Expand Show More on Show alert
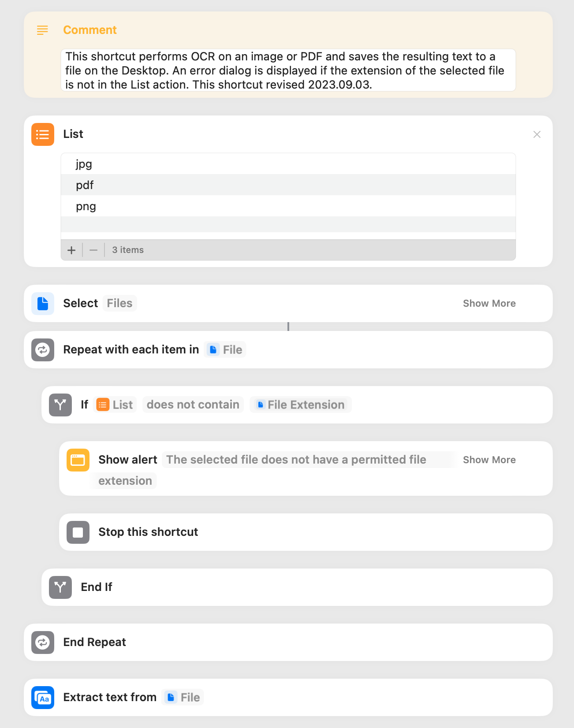The image size is (574, 728). (x=489, y=460)
